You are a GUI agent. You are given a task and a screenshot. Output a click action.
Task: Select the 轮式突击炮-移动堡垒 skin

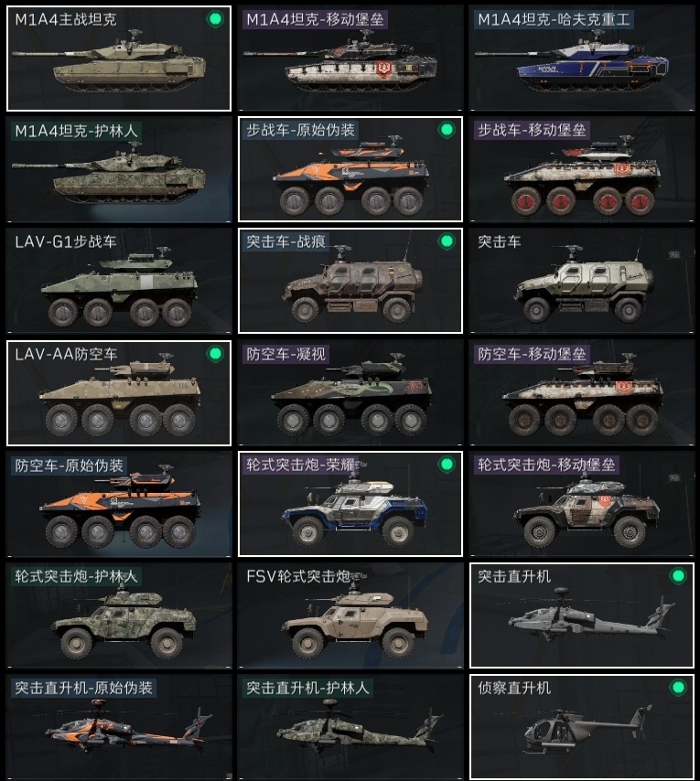point(581,504)
